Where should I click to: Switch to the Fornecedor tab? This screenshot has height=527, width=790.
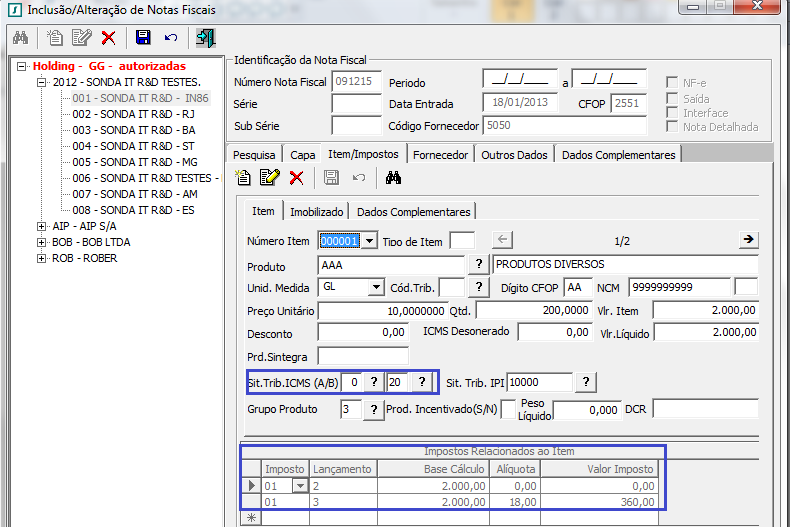tap(440, 155)
